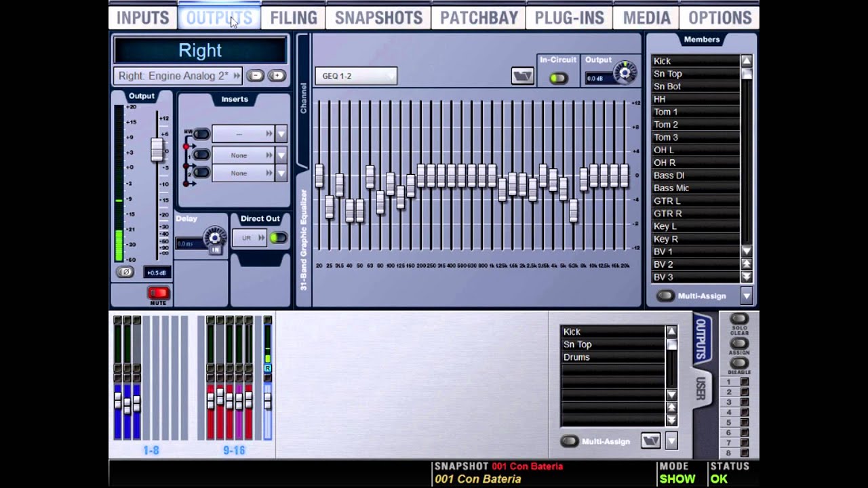Toggle the output Mute button
Image resolution: width=868 pixels, height=488 pixels.
click(x=158, y=293)
